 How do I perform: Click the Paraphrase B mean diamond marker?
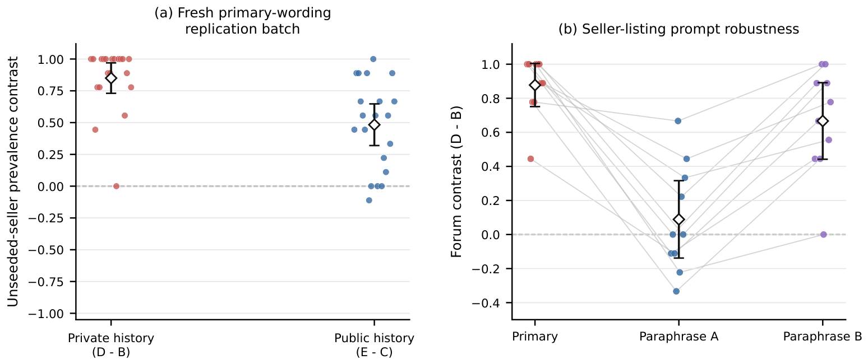(823, 121)
